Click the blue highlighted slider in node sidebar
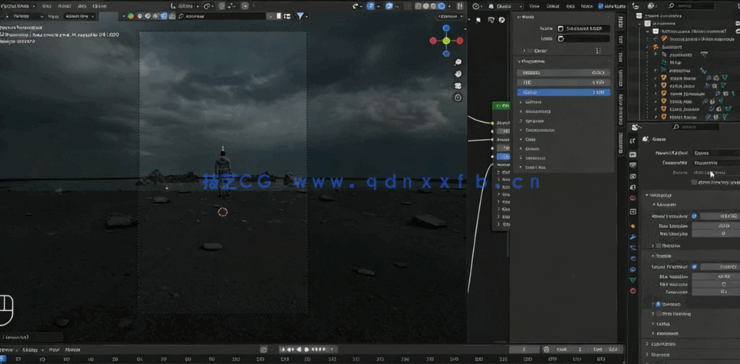 563,93
